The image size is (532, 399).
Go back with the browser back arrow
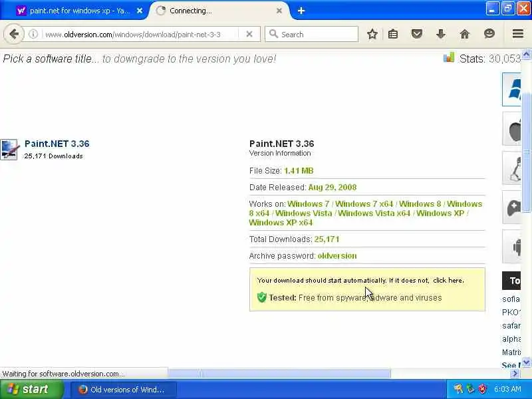(14, 34)
